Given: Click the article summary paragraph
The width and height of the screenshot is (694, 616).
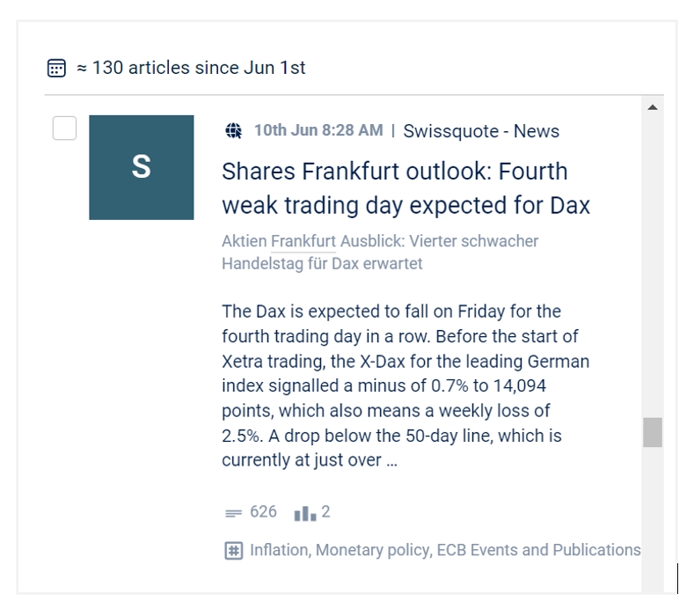Looking at the screenshot, I should click(x=405, y=385).
